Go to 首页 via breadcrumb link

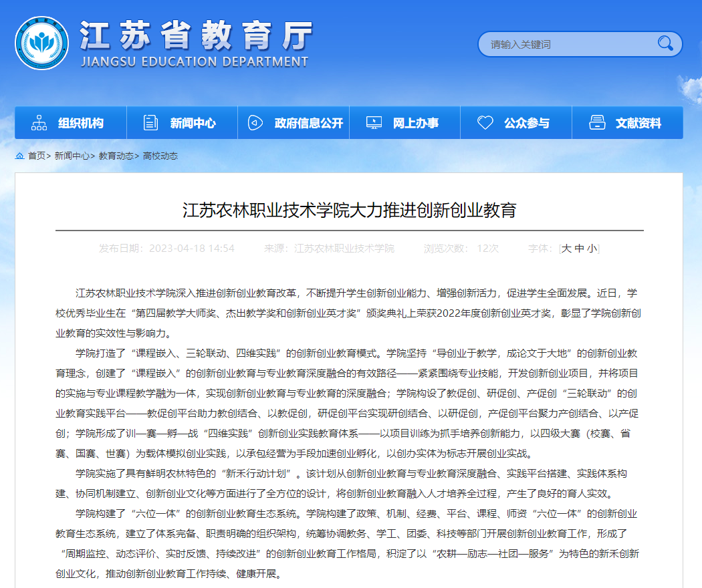(37, 156)
